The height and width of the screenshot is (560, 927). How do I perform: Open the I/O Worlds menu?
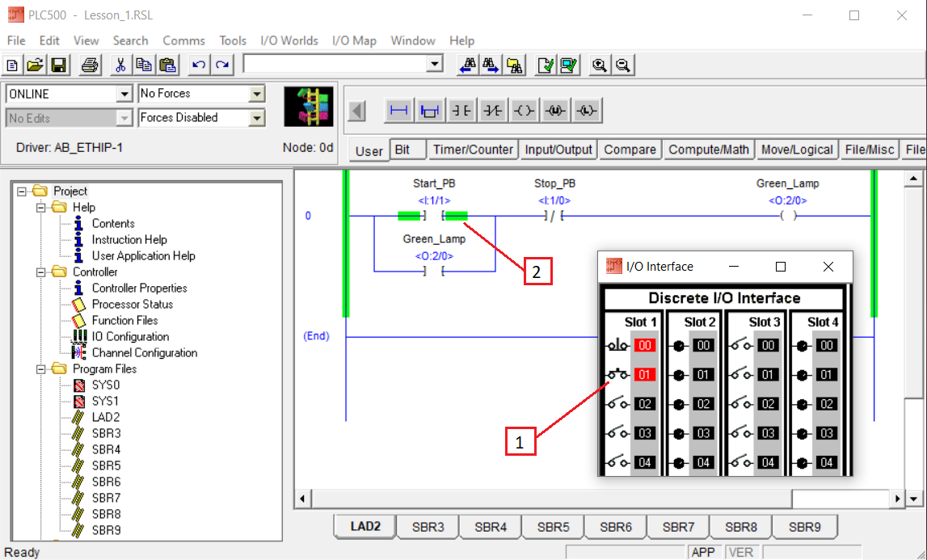point(289,40)
